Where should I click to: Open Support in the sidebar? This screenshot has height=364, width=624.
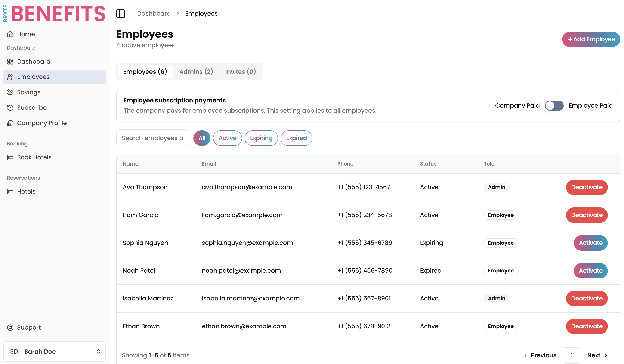(x=55, y=328)
